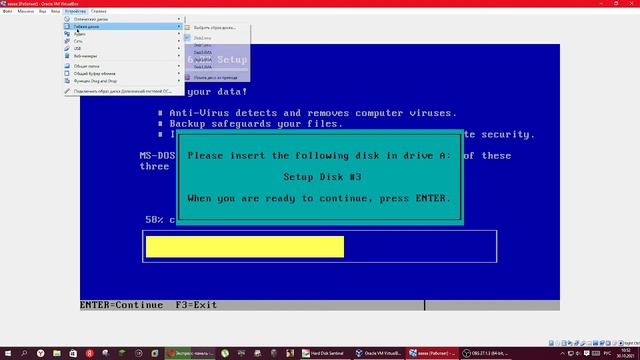Open the Файл menu in VirtualBox
The height and width of the screenshot is (360, 640).
pos(7,11)
